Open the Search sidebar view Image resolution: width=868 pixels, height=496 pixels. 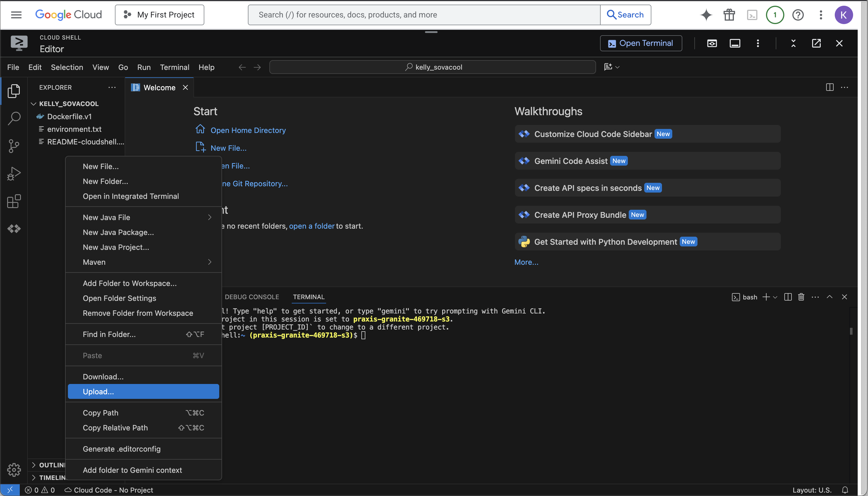(14, 118)
